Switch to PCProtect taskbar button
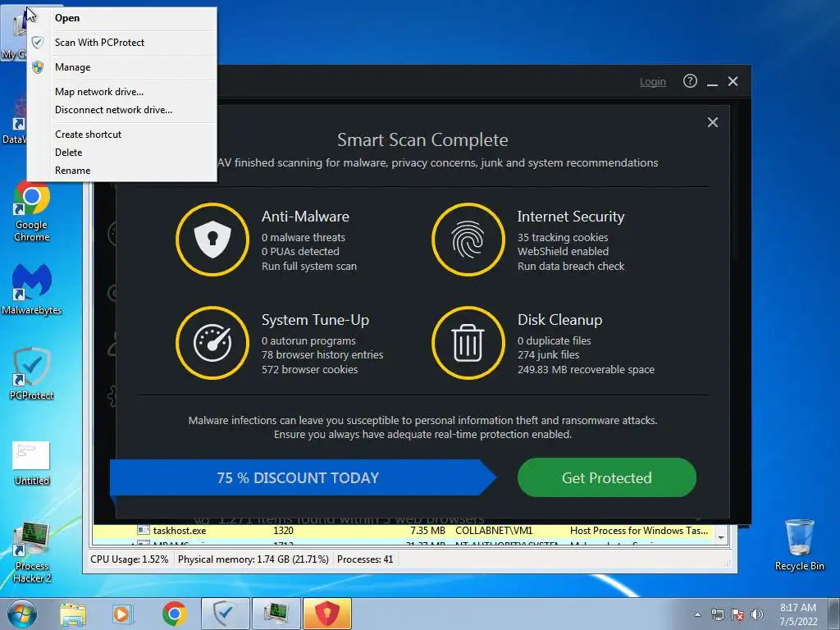 click(x=225, y=614)
